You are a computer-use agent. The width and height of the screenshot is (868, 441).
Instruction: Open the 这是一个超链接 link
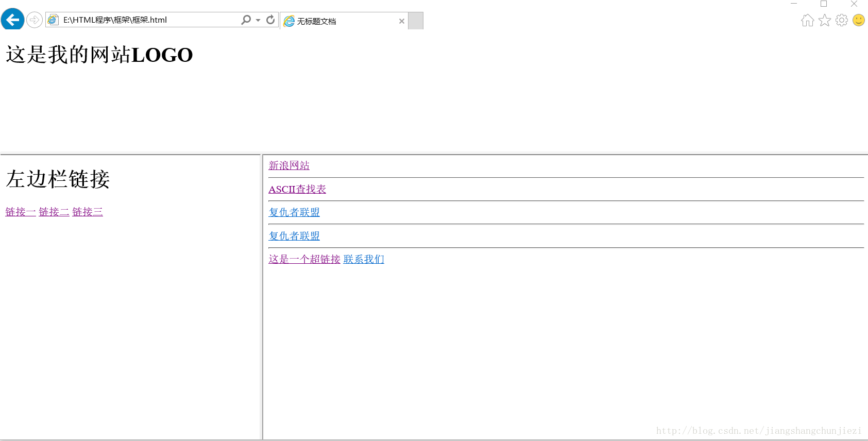304,259
